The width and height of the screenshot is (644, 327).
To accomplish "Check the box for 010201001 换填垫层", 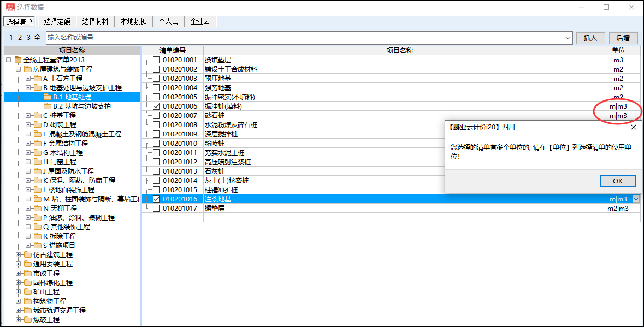I will pos(157,60).
